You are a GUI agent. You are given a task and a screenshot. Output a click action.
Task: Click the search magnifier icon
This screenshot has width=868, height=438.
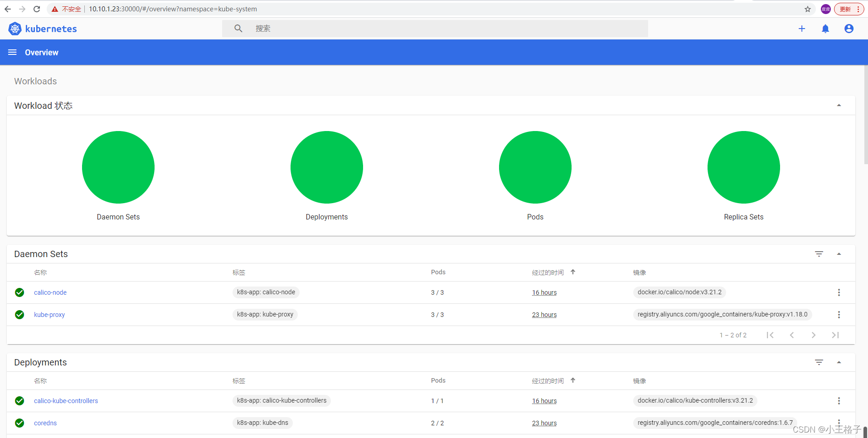point(238,29)
